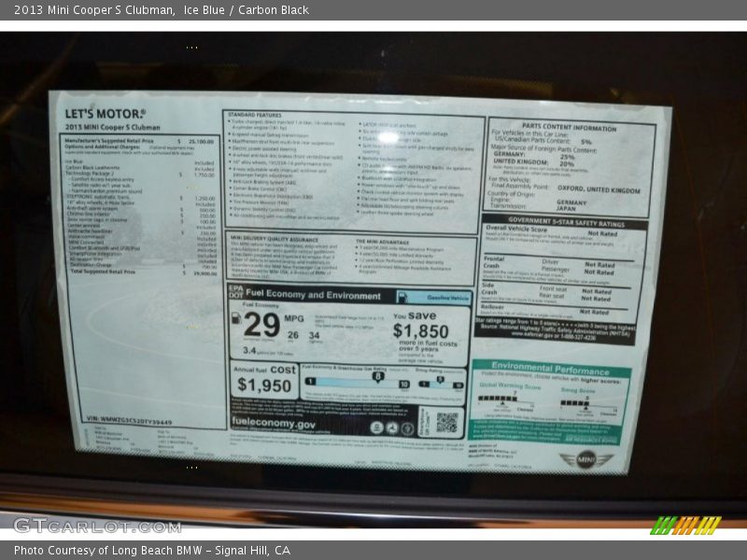Click the round agency seals near fueleconomy.gov

(392, 428)
